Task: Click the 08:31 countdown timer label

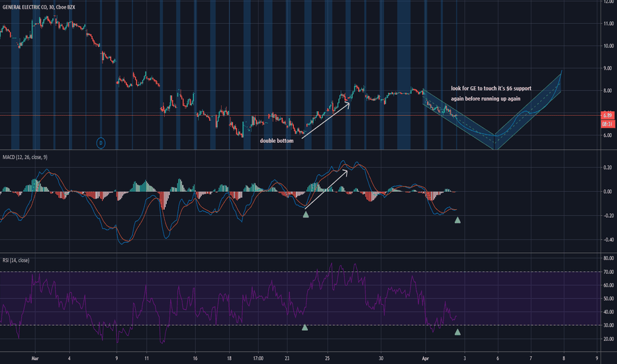Action: pyautogui.click(x=608, y=124)
